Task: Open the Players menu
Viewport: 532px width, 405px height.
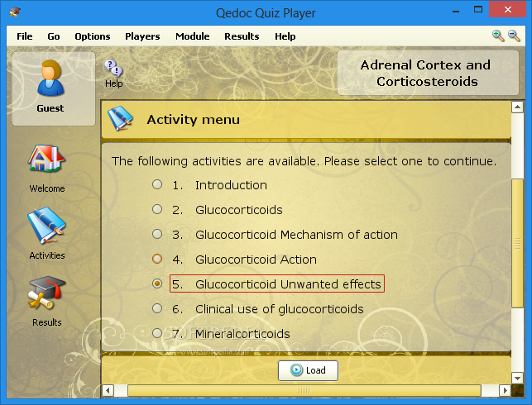Action: click(142, 36)
